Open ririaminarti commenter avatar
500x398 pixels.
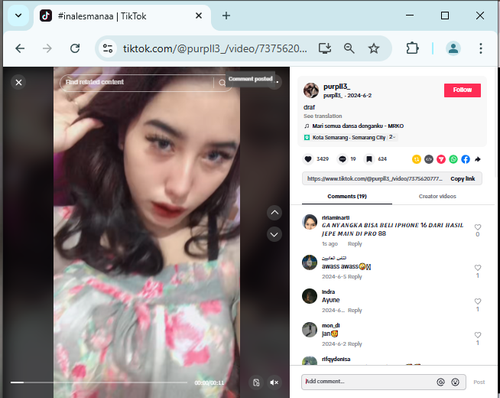click(x=309, y=222)
